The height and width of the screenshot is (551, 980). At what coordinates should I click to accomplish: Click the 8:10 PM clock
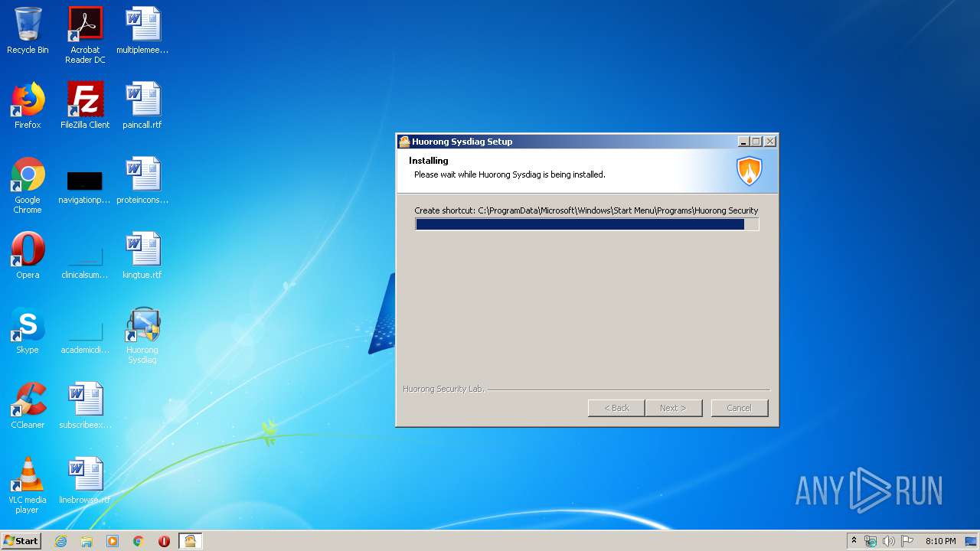tap(940, 541)
